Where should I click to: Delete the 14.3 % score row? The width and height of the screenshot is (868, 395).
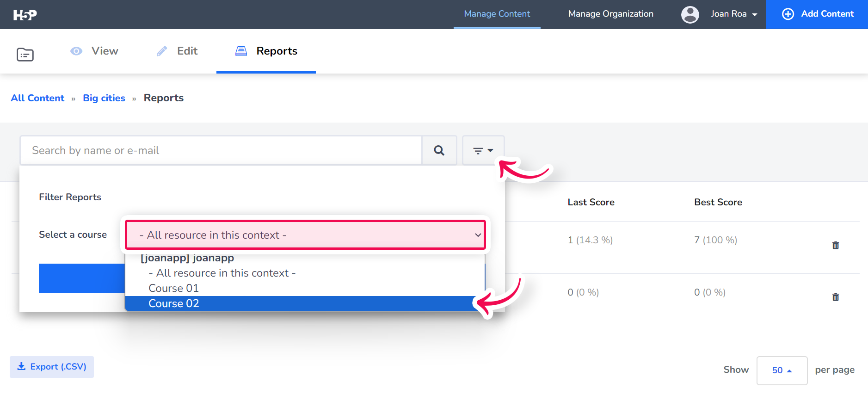coord(836,245)
